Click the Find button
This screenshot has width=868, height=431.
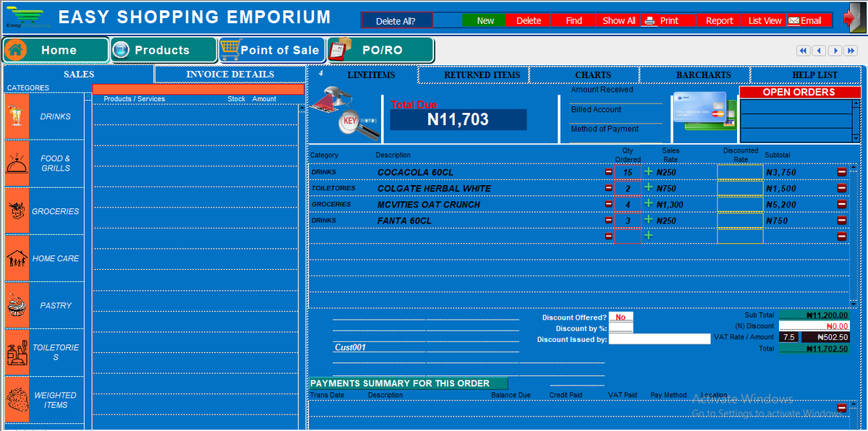click(574, 20)
